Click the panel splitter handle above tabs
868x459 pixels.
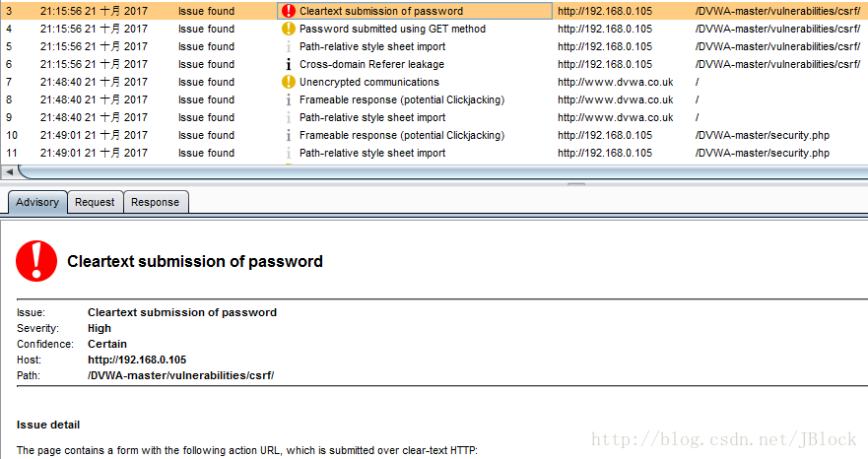[x=575, y=184]
